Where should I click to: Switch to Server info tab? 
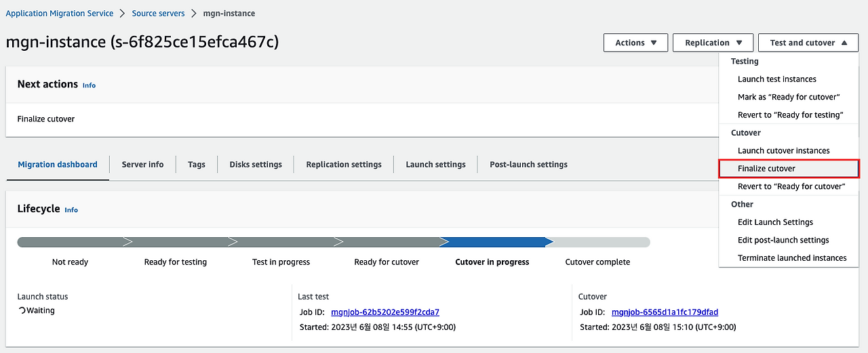coord(142,165)
